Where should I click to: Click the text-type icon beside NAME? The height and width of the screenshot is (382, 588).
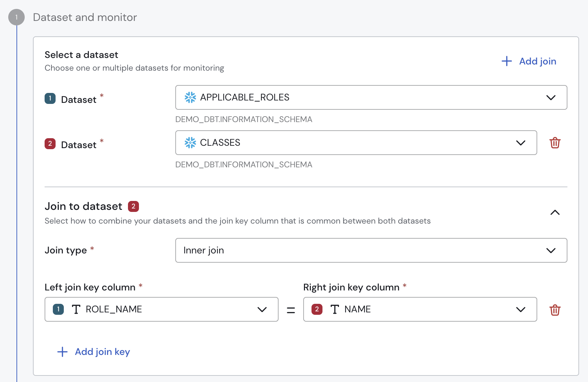point(335,309)
